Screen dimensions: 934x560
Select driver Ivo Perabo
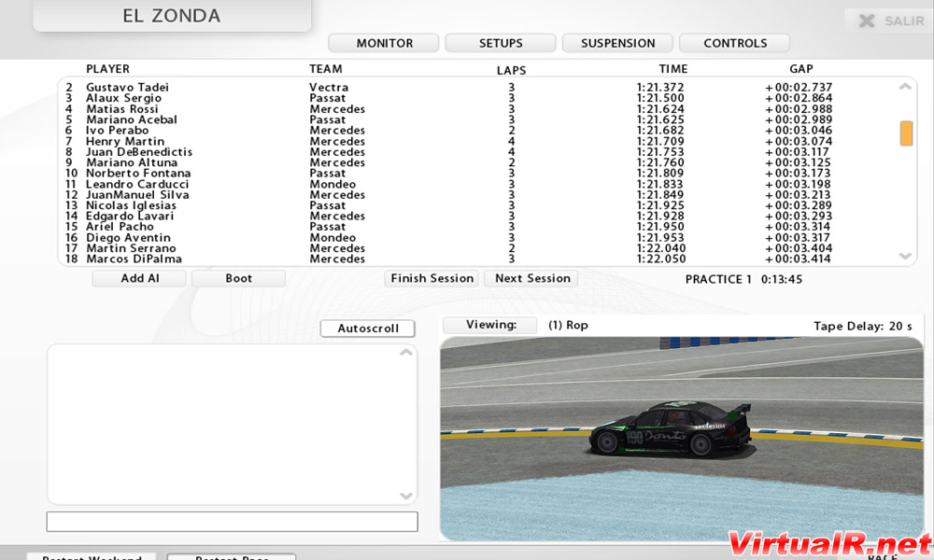coord(118,131)
